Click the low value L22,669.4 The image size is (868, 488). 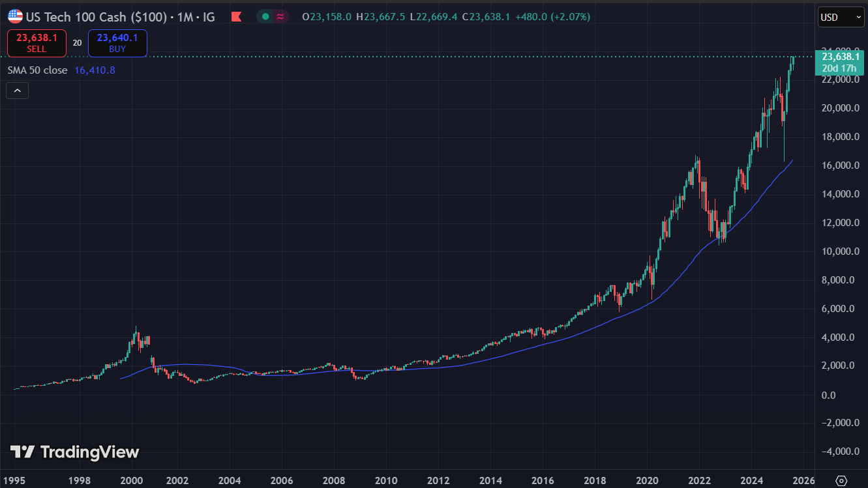click(x=434, y=17)
